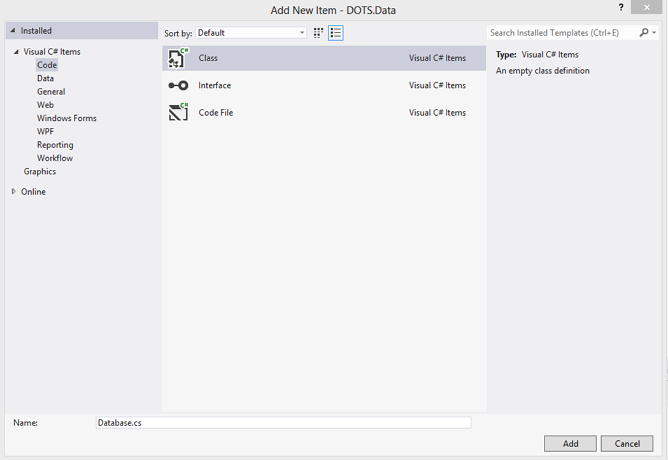This screenshot has width=668, height=460.
Task: Open the help question mark
Action: (621, 7)
